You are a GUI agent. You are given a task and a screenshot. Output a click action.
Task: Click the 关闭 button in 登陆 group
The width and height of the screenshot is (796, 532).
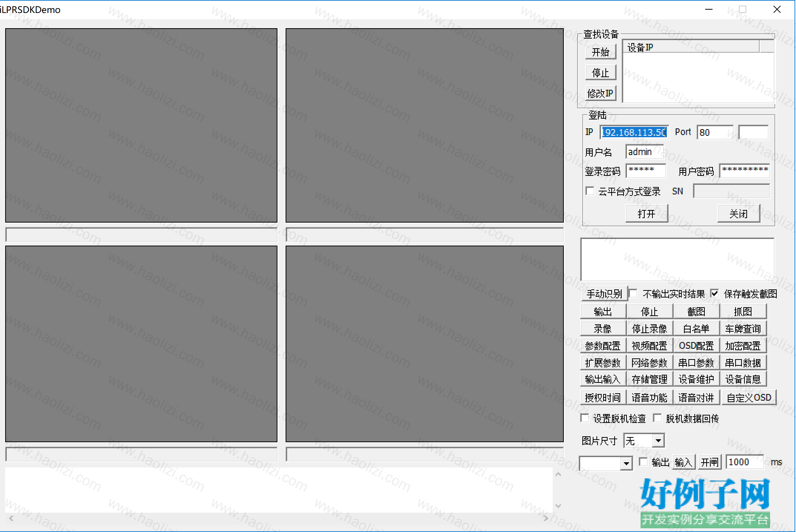pyautogui.click(x=739, y=213)
